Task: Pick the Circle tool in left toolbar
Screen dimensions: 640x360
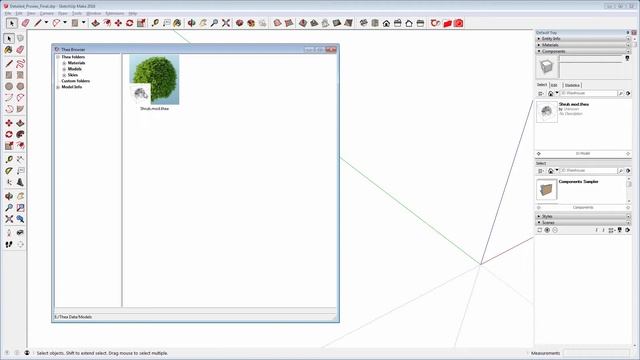Action: [x=9, y=87]
